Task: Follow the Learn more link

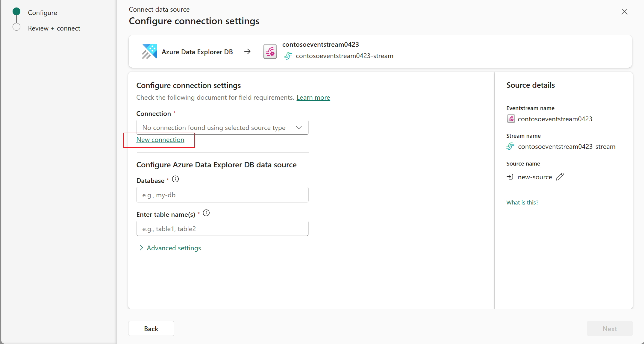Action: click(x=313, y=97)
